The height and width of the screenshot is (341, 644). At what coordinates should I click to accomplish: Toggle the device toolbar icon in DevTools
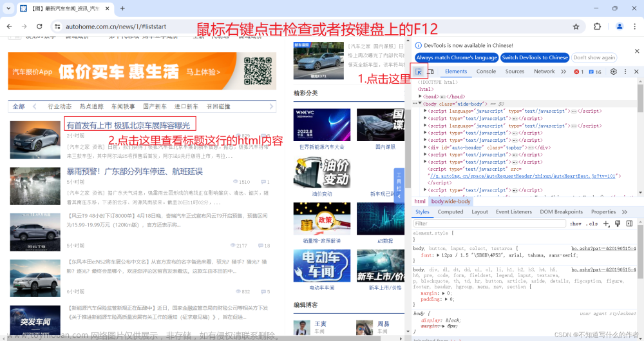430,72
